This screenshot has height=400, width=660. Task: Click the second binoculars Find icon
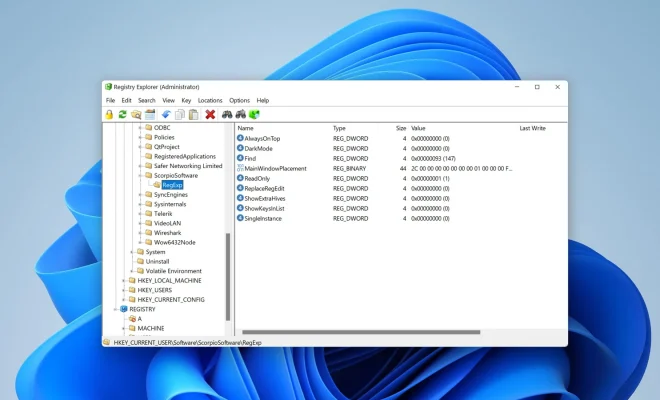[x=241, y=114]
